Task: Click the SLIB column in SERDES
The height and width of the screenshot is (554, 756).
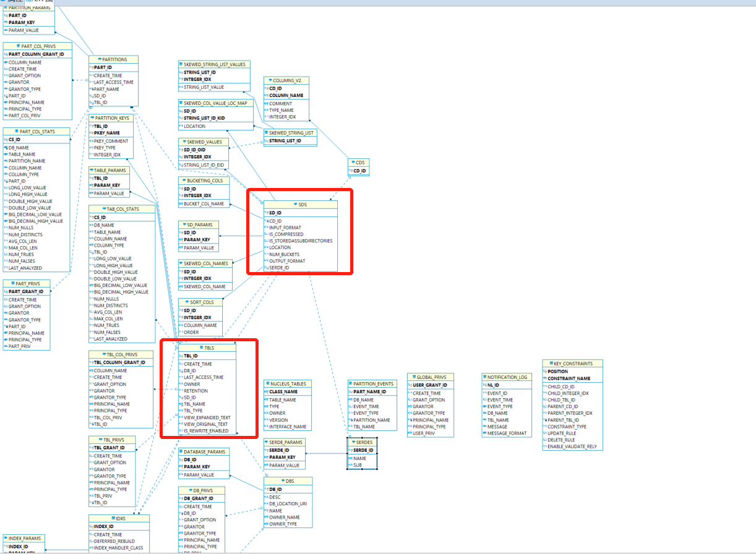Action: (x=358, y=464)
